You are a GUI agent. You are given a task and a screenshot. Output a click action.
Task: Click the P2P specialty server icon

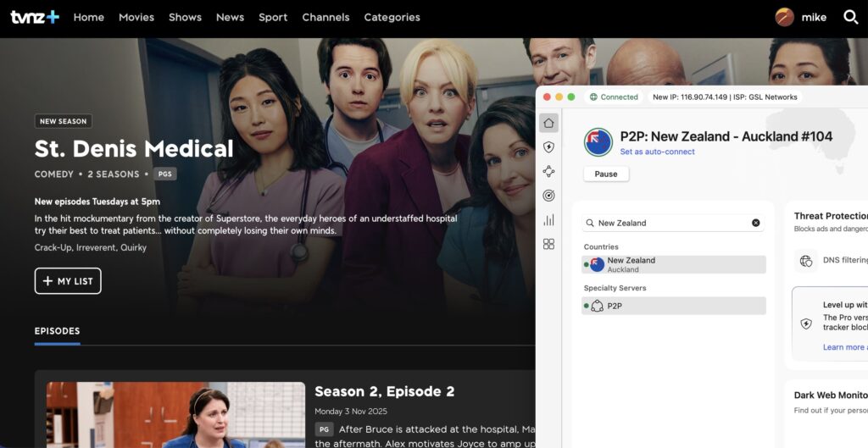tap(597, 306)
